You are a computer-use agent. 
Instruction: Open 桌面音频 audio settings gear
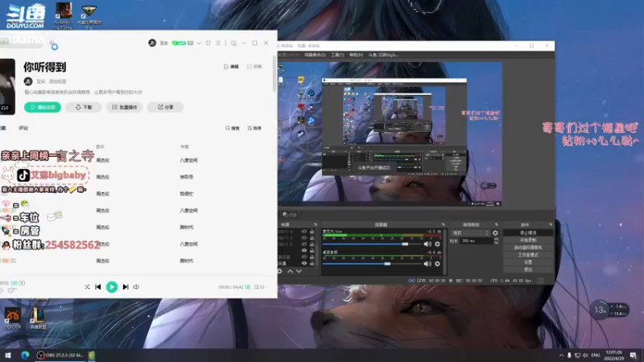coord(437,264)
